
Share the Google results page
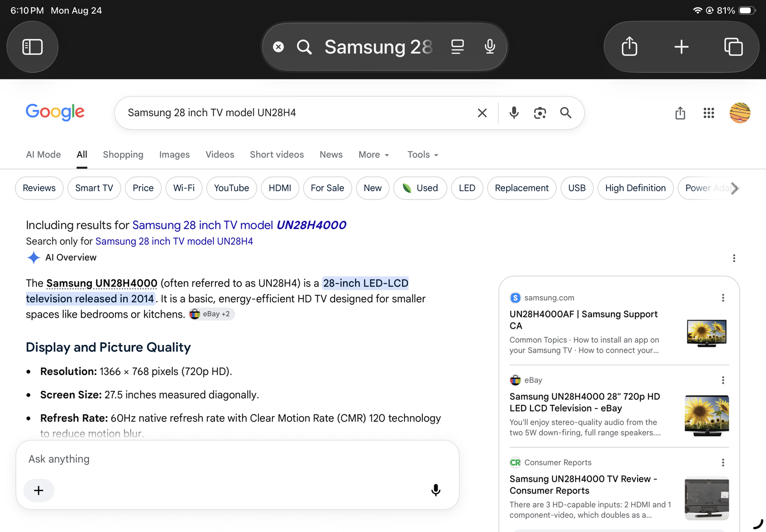pyautogui.click(x=680, y=113)
